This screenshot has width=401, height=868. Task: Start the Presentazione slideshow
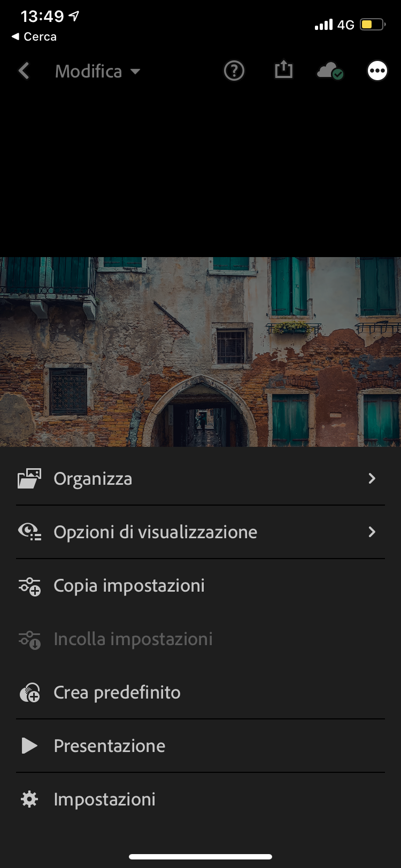tap(109, 746)
